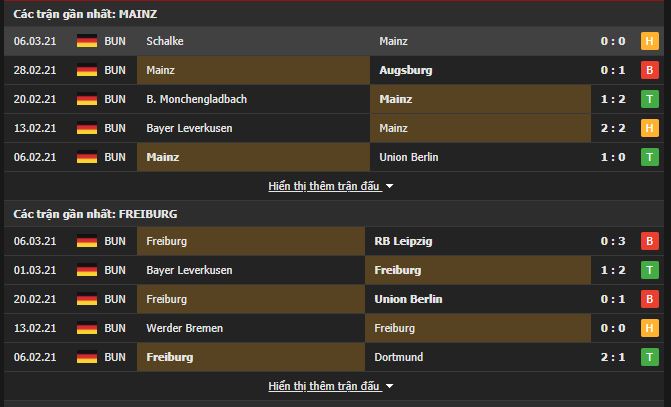Click the red B badge on Mainz vs Augsburg
671x407 pixels.
pyautogui.click(x=650, y=70)
